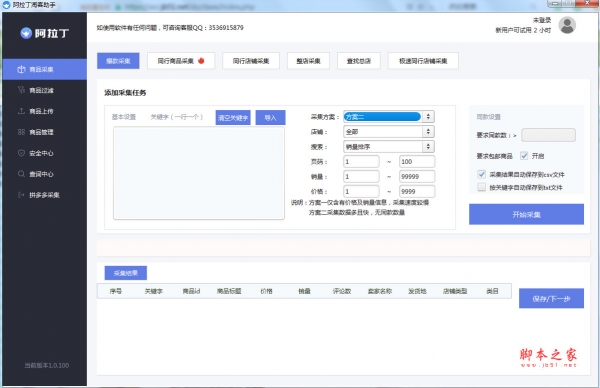
Task: Click the 页码 end field showing 100
Action: coord(417,161)
